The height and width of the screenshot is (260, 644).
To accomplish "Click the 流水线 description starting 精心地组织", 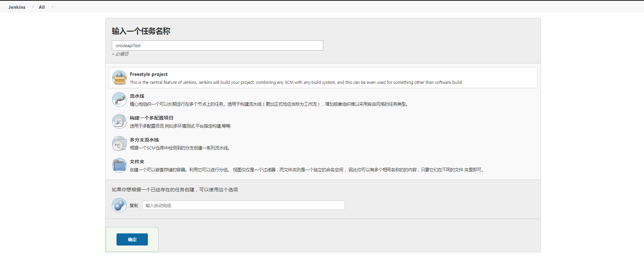I will [x=269, y=104].
